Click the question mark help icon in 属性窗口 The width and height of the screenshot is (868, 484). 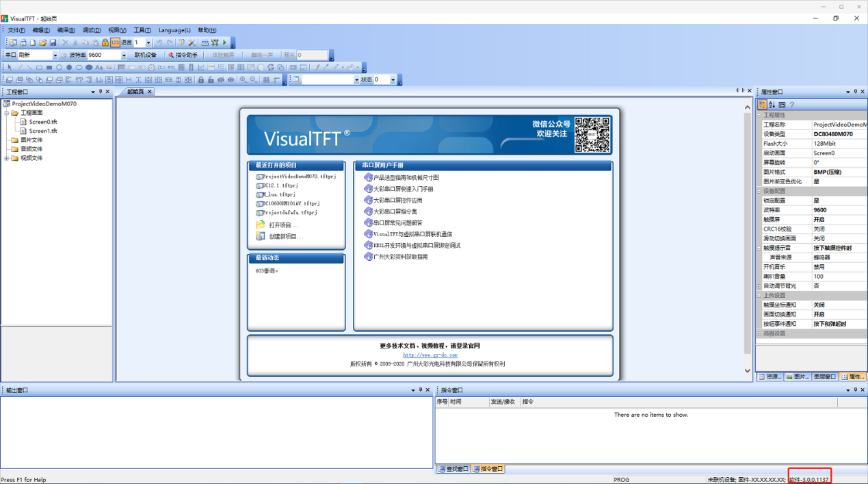coord(791,105)
